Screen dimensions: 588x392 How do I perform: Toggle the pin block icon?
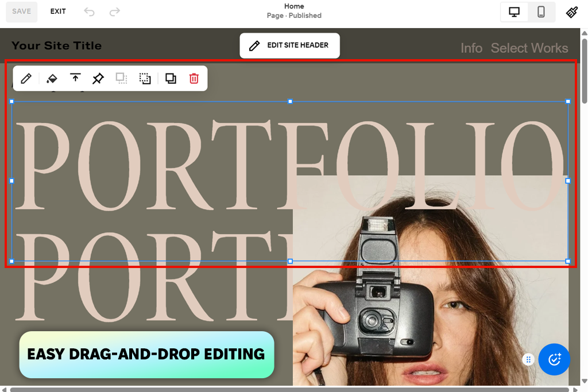click(98, 79)
